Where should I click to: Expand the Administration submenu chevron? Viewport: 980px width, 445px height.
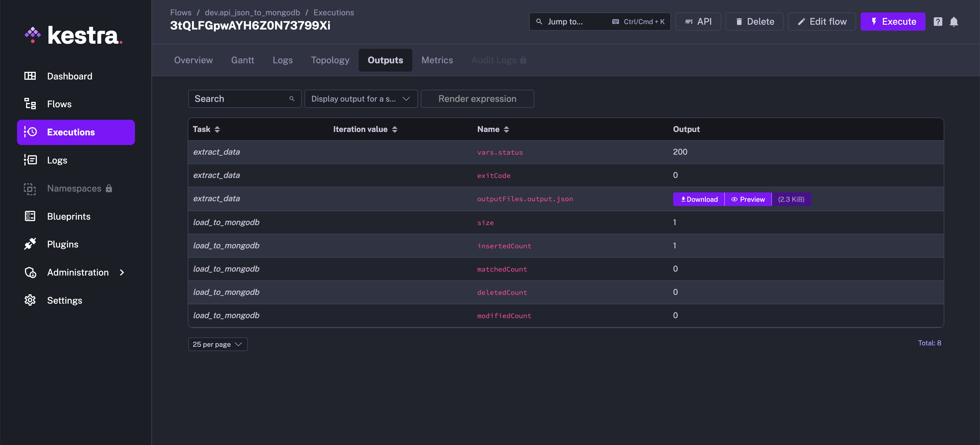click(x=122, y=272)
